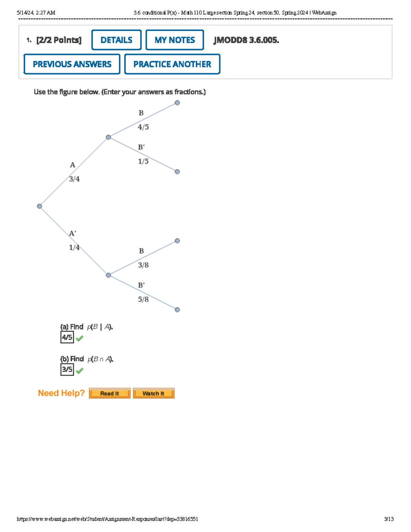Screen dimensions: 411x532
Task: Click PRACTICE ANOTHER to get a new version
Action: point(172,64)
